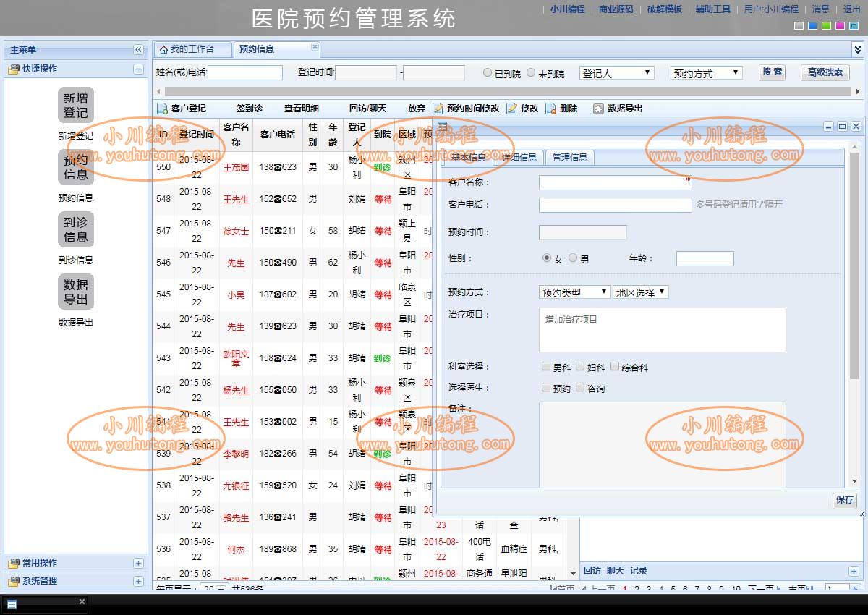Open the 预约类型 dropdown in the form

coord(575,292)
